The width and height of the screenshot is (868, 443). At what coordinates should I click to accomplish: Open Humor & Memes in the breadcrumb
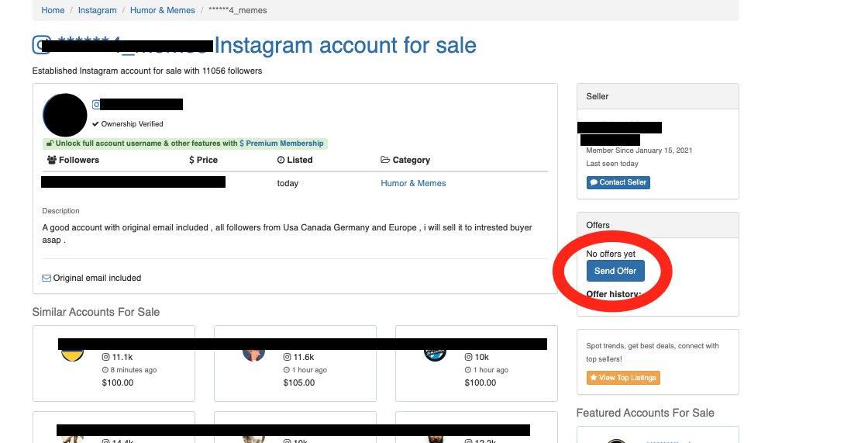162,10
